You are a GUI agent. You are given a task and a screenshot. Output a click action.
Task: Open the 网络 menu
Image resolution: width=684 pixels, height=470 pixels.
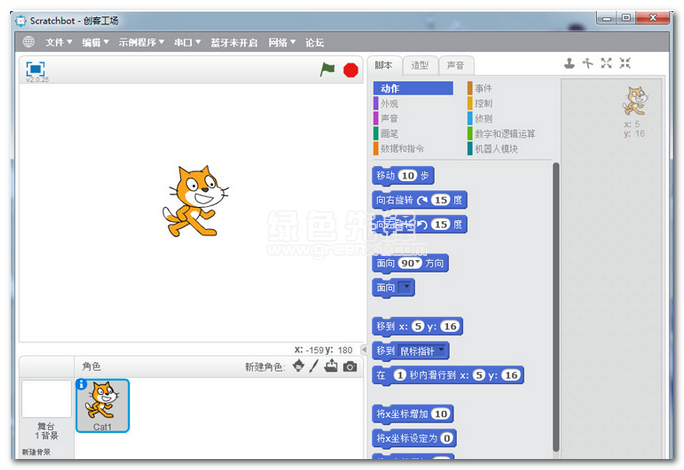pos(282,42)
